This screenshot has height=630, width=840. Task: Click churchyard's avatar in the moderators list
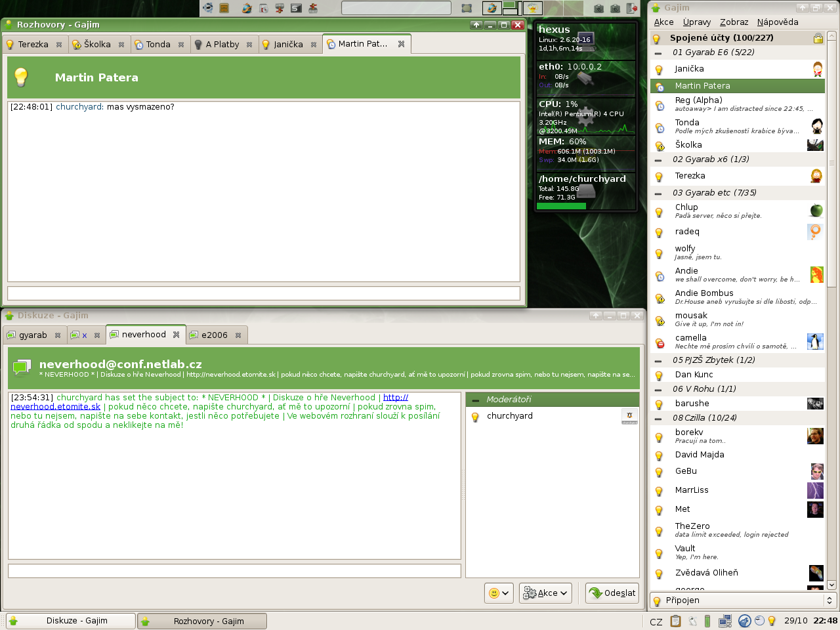pyautogui.click(x=629, y=416)
